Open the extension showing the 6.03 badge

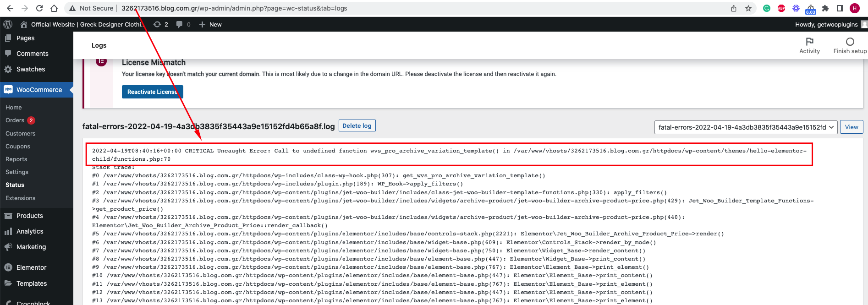(811, 9)
